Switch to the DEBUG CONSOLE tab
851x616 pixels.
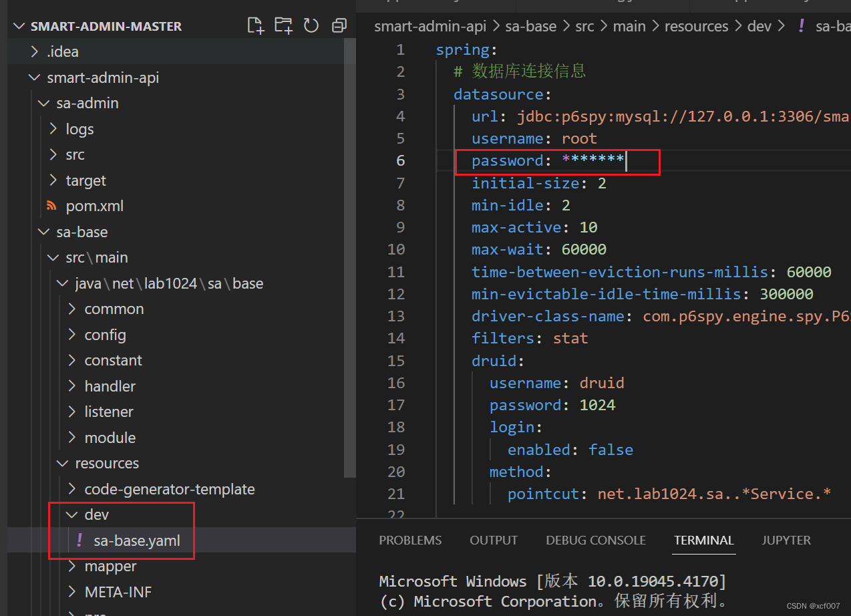(x=595, y=540)
